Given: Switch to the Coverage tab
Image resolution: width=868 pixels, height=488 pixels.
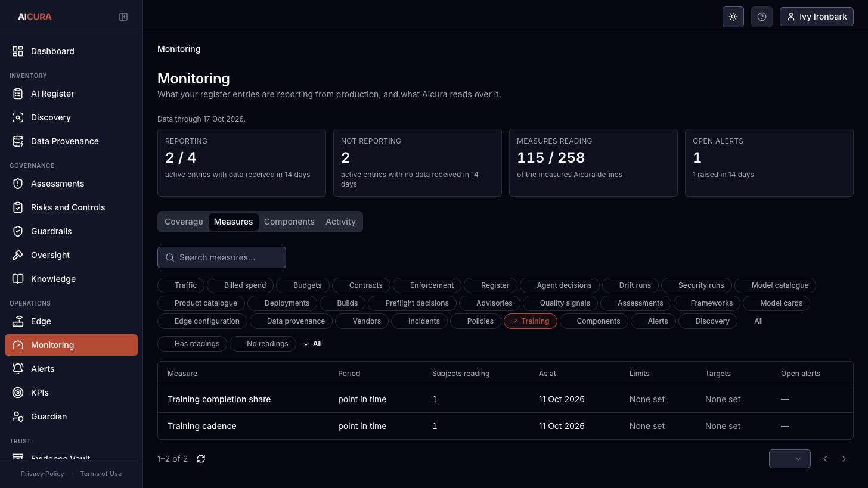Looking at the screenshot, I should pos(184,222).
